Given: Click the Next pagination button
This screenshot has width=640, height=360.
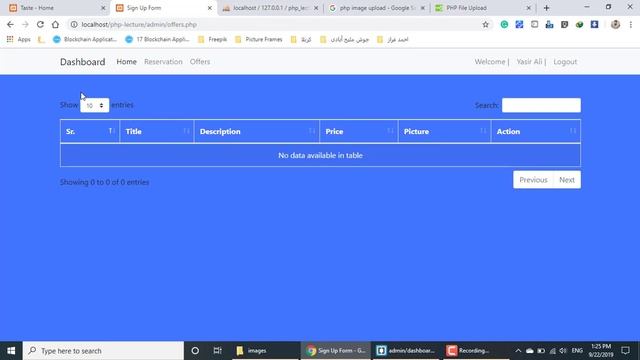Looking at the screenshot, I should tap(567, 180).
